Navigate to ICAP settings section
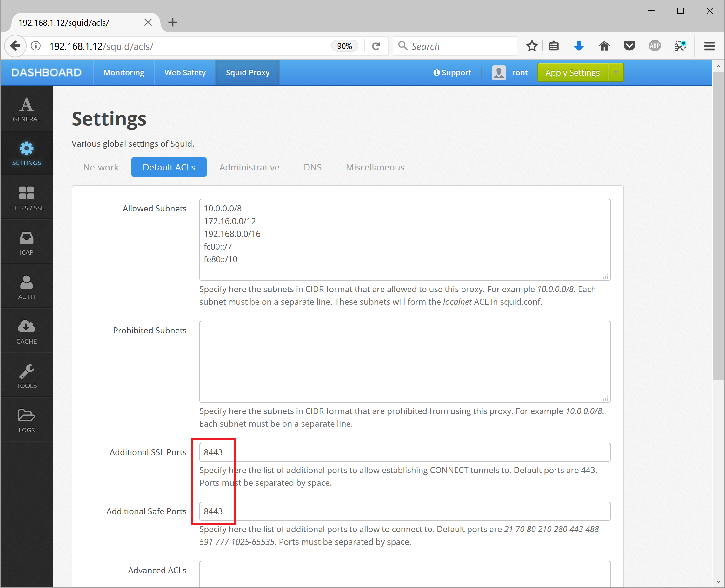This screenshot has width=725, height=588. pos(26,243)
